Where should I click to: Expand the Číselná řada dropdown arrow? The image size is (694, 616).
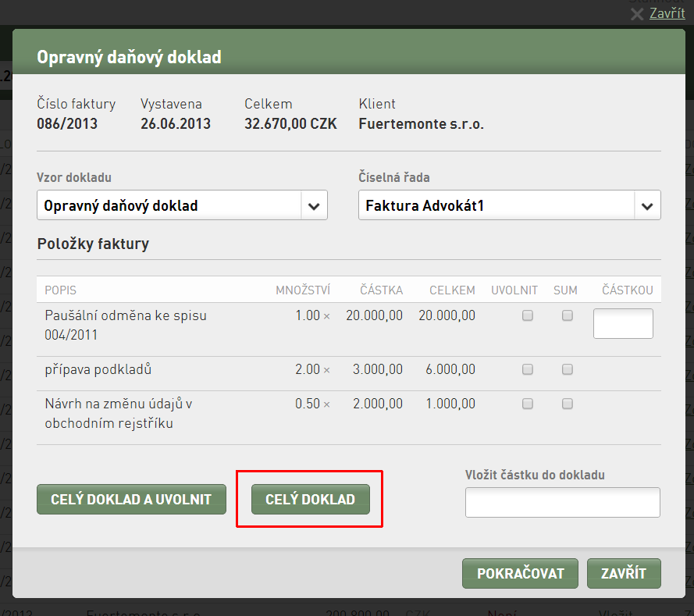click(x=647, y=206)
